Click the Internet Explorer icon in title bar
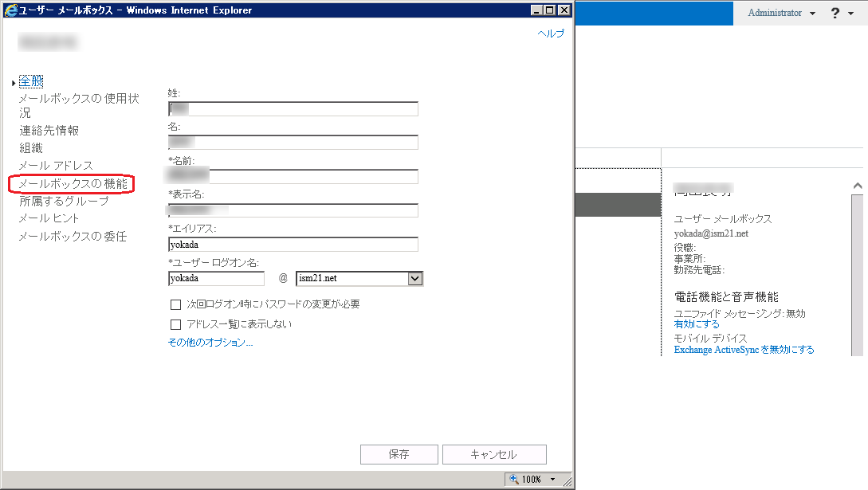This screenshot has height=490, width=868. click(x=10, y=10)
